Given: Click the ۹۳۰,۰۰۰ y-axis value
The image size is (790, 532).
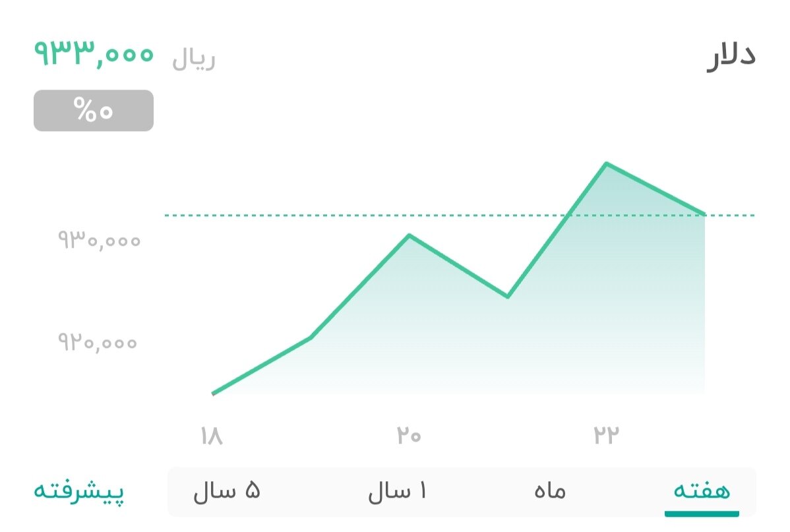Looking at the screenshot, I should (x=99, y=241).
